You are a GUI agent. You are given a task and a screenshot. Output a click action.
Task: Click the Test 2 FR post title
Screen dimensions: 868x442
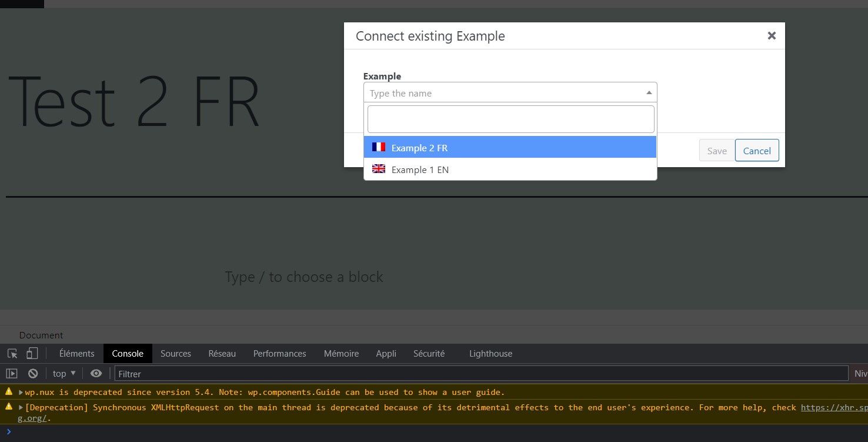(133, 101)
